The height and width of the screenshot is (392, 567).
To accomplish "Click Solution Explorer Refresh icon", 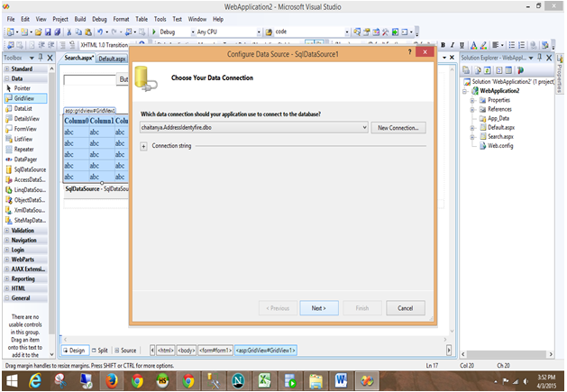I will [487, 70].
